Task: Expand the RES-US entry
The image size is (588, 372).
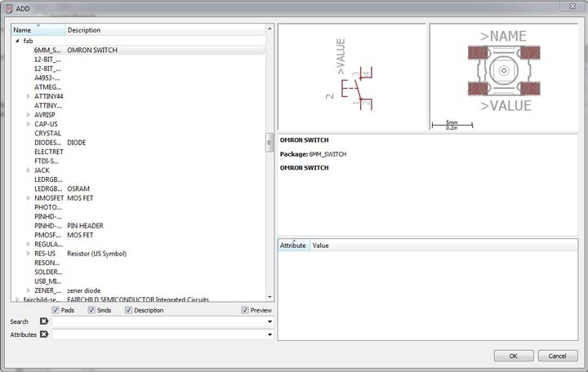Action: click(x=28, y=253)
